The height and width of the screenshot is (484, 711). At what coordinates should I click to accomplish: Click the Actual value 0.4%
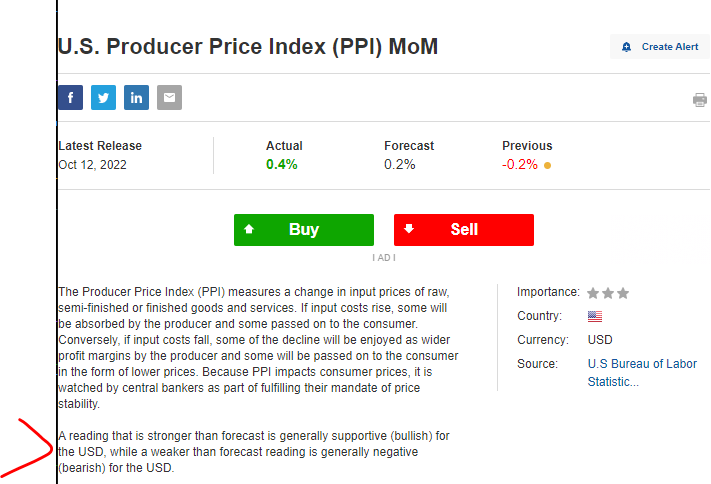[282, 164]
